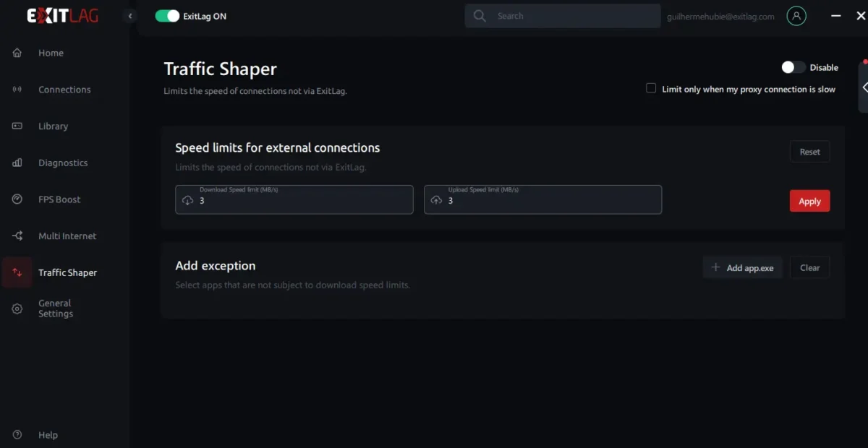Toggle the Traffic Shaper Disable switch

(793, 67)
